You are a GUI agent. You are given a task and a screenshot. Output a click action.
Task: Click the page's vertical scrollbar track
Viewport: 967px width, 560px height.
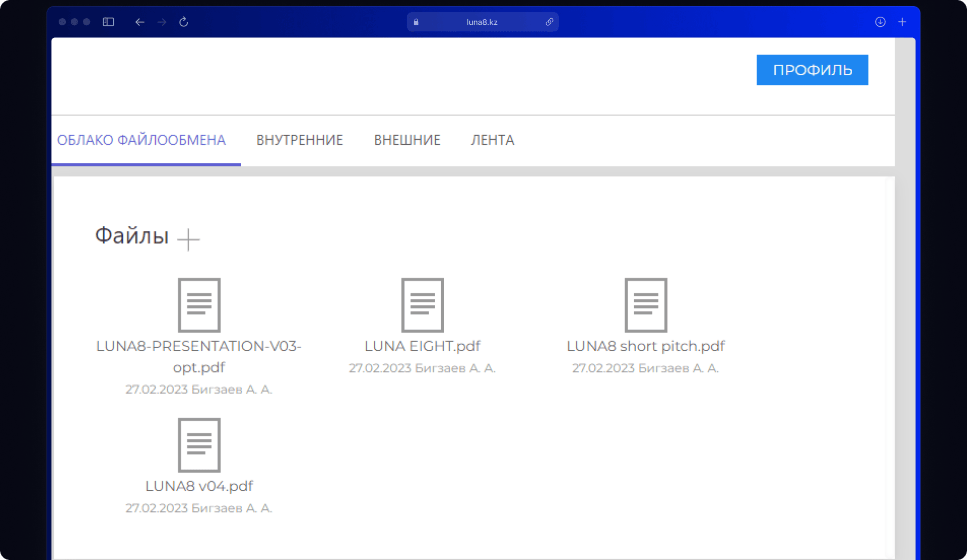(905, 303)
